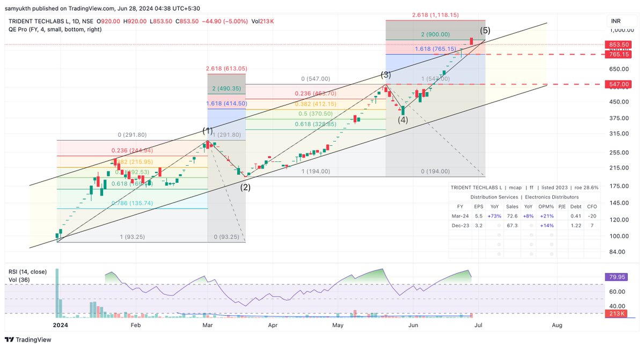The image size is (644, 348).
Task: Click the red 213K volume axis tag
Action: coord(615,313)
